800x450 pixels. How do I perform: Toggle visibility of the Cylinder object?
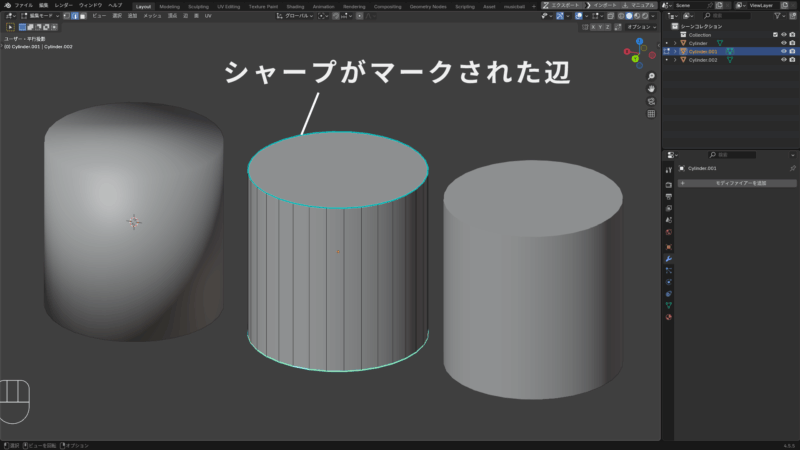point(783,43)
